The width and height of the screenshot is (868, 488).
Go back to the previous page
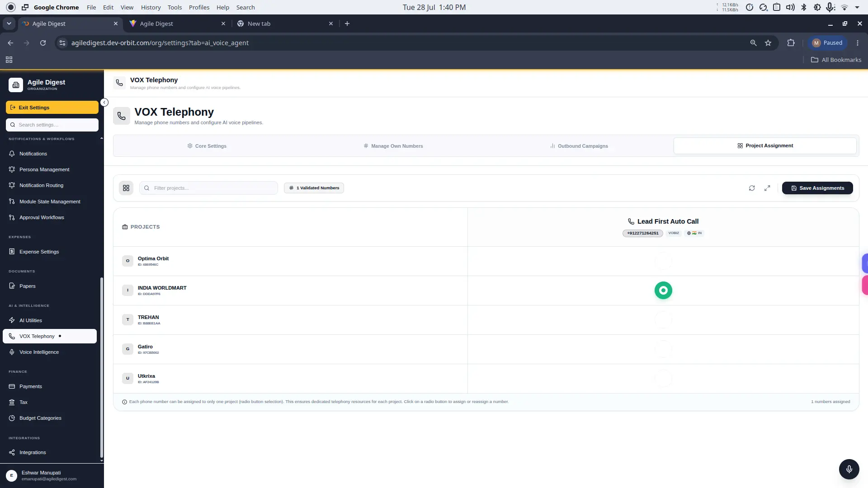tap(10, 43)
